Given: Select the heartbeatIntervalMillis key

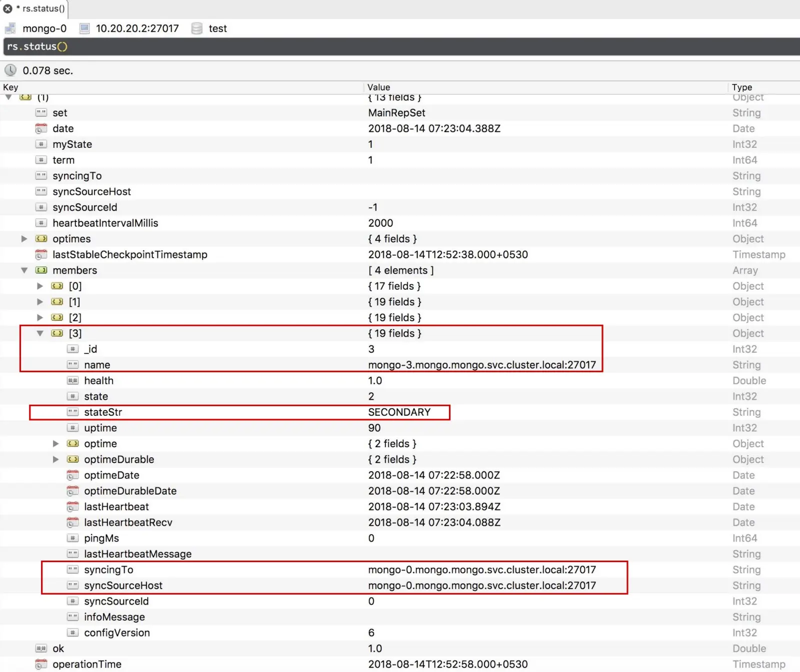Looking at the screenshot, I should click(105, 223).
